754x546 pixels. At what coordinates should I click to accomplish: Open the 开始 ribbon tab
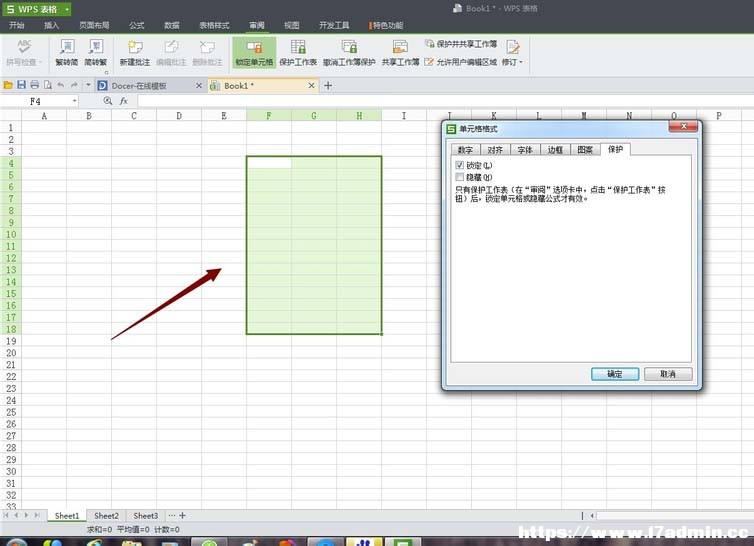pos(17,25)
